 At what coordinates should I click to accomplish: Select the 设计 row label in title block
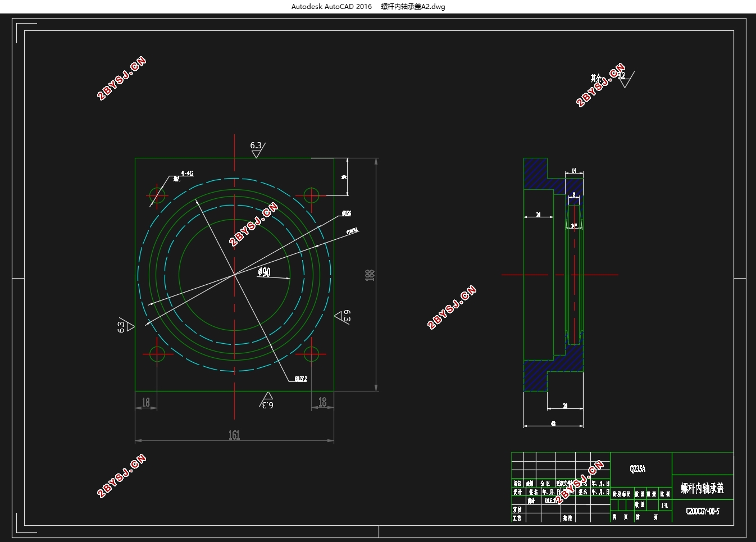tap(517, 492)
